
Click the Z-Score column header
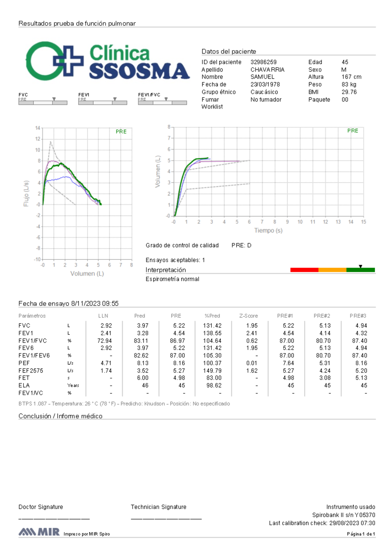pos(248,316)
